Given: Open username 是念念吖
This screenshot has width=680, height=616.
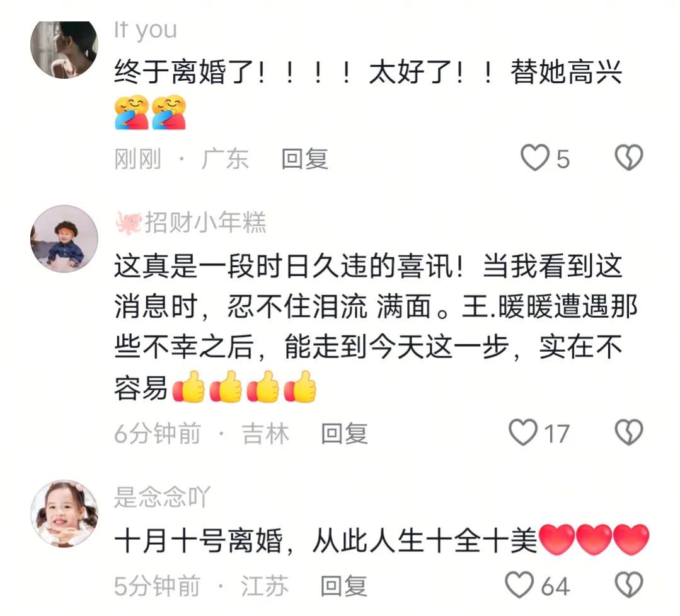Looking at the screenshot, I should point(162,497).
